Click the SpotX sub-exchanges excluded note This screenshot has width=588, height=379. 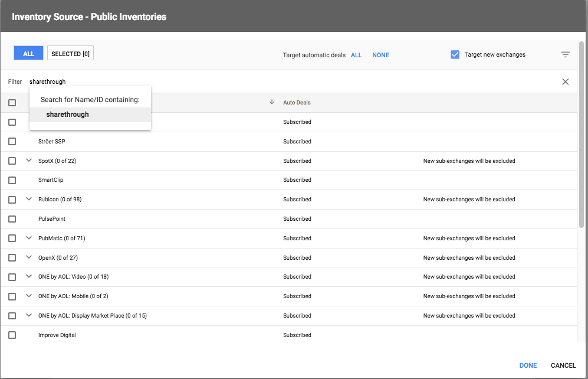(469, 161)
